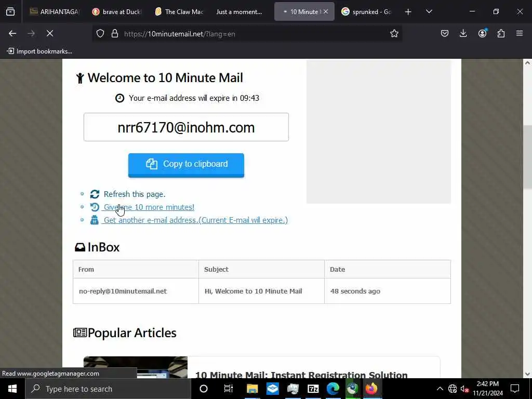The width and height of the screenshot is (532, 399).
Task: Go back to the previous page
Action: pos(12,34)
